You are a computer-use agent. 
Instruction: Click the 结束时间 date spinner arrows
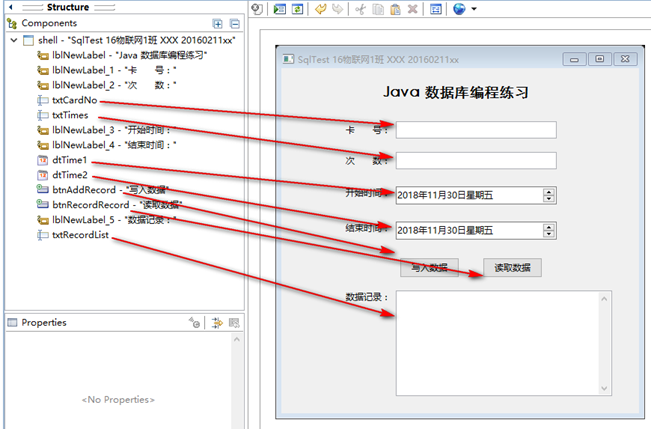pos(549,230)
